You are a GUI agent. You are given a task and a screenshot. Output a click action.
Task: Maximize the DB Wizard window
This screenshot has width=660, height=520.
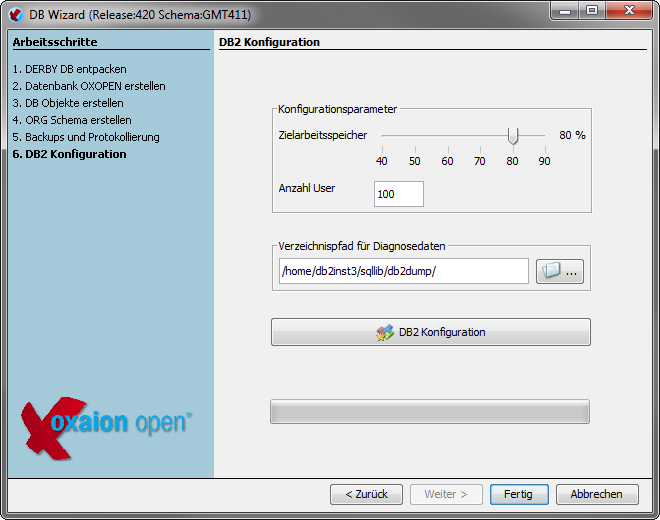click(592, 11)
